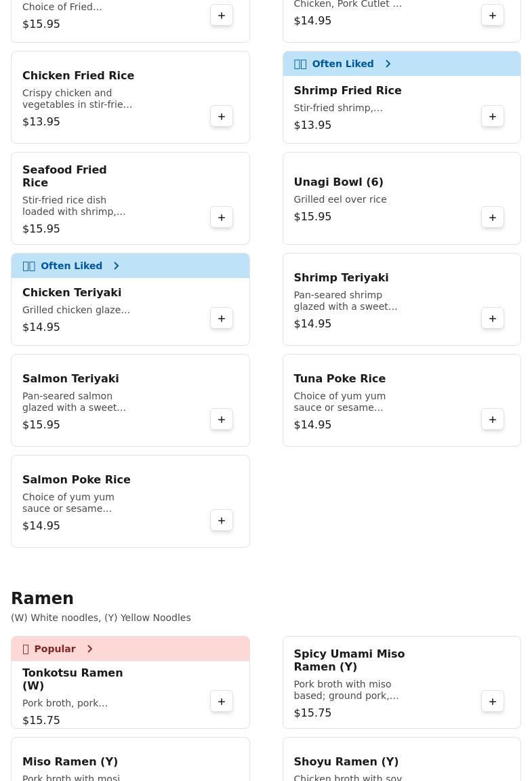
Task: Add Chicken Teriyaki to order
Action: pyautogui.click(x=222, y=319)
